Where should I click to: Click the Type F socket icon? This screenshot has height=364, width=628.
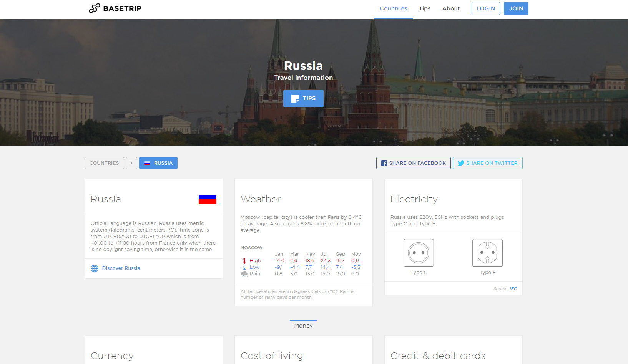tap(487, 253)
